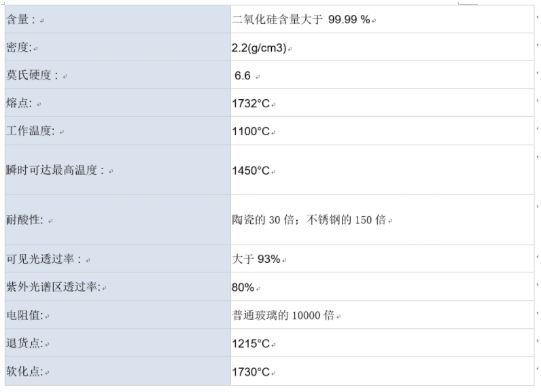This screenshot has height=392, width=541.
Task: Select the 可见光透过率 label cell
Action: tap(118, 259)
